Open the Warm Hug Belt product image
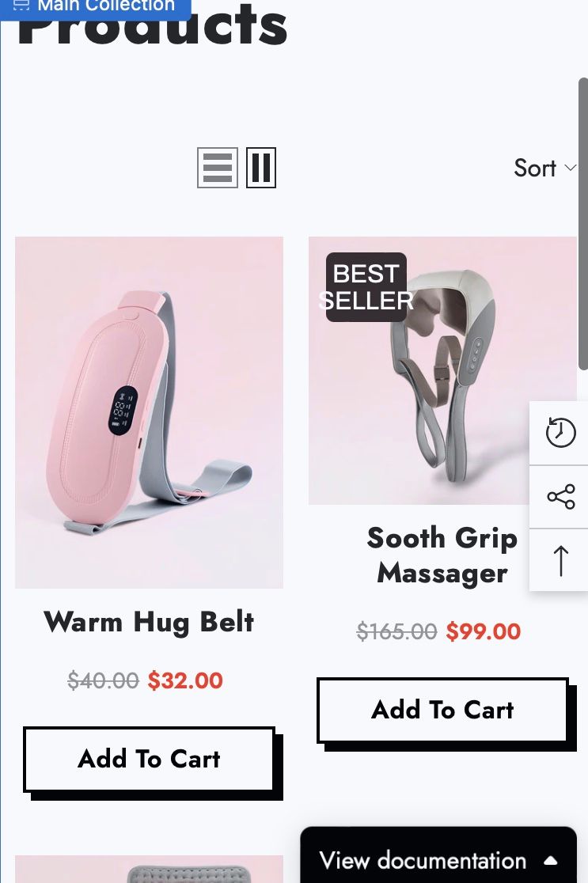The height and width of the screenshot is (883, 588). click(x=150, y=412)
